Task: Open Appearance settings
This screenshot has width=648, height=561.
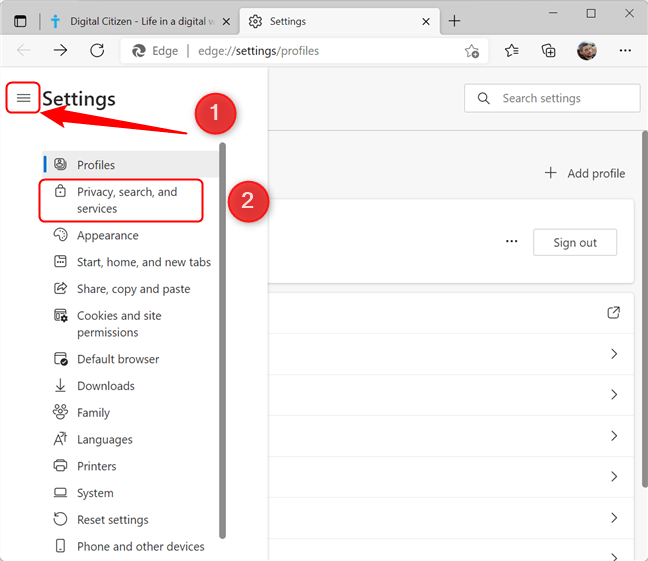Action: pyautogui.click(x=130, y=235)
